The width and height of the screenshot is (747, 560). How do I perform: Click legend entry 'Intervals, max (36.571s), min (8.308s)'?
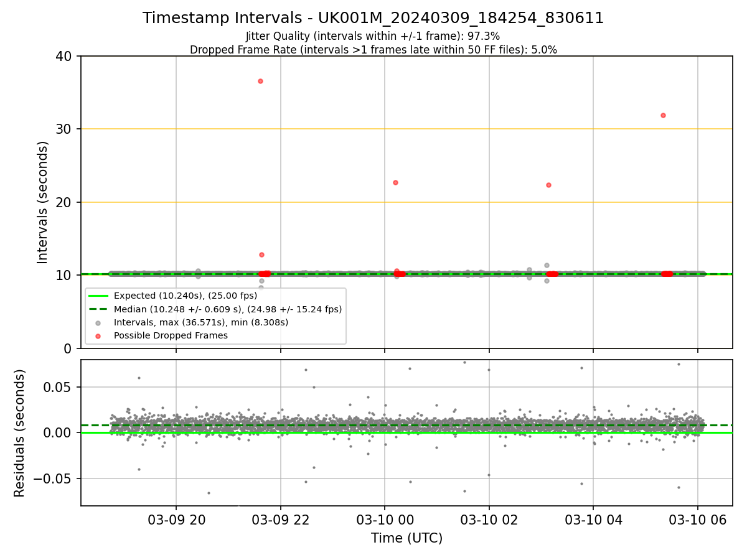pos(201,322)
